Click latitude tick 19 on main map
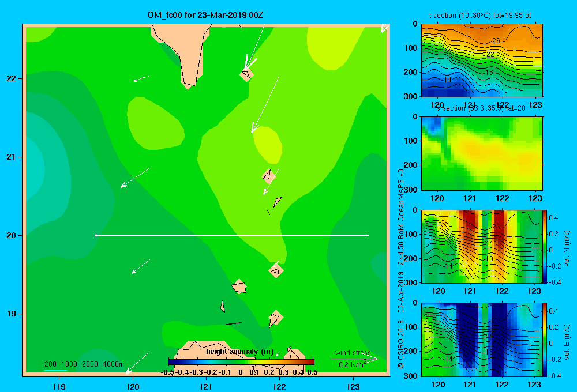Screen dimensions: 577x392 pos(12,314)
